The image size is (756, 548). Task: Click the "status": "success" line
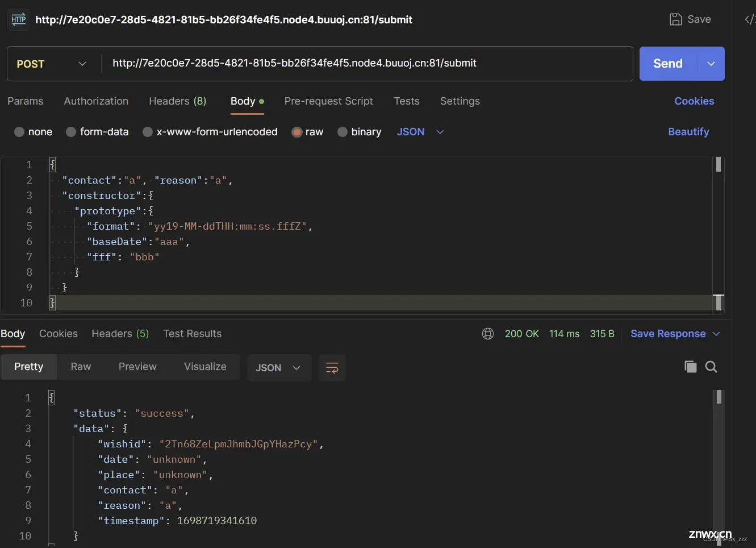(x=134, y=413)
